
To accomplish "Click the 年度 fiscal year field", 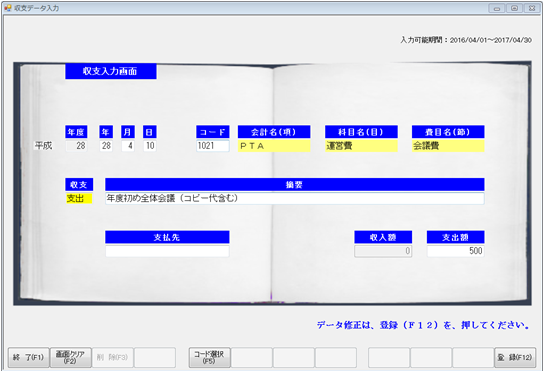I will [x=76, y=146].
